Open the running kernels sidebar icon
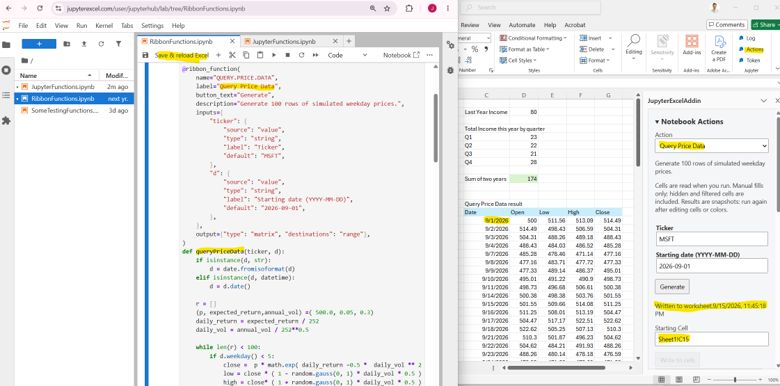 click(x=6, y=70)
